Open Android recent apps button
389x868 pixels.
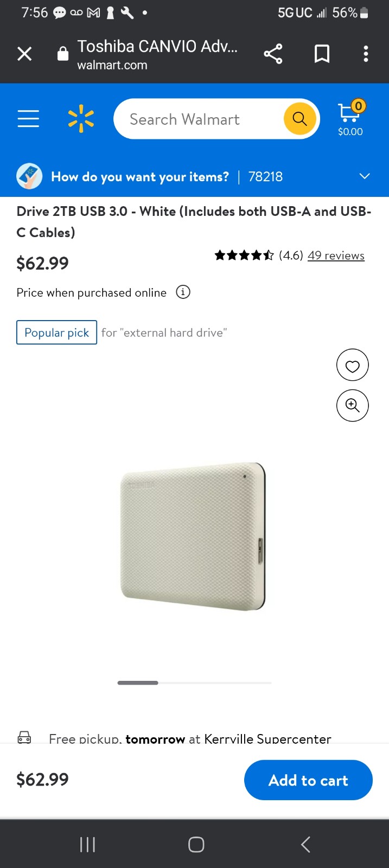(87, 844)
